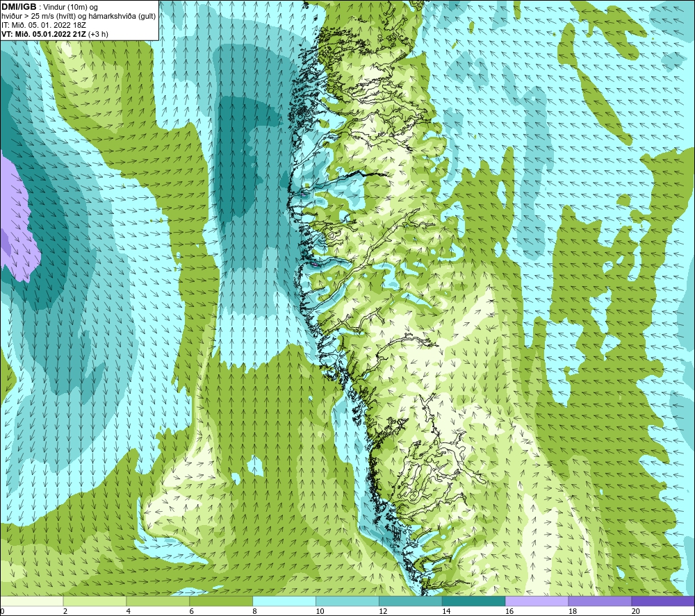Click the 10–12 m/s legend color swatch
The image size is (695, 616).
(x=347, y=601)
